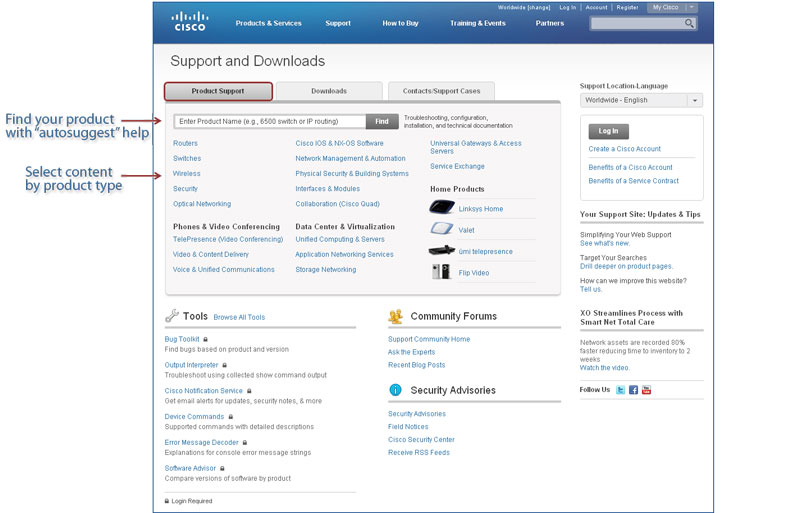
Task: Open the Security product link
Action: pos(185,189)
